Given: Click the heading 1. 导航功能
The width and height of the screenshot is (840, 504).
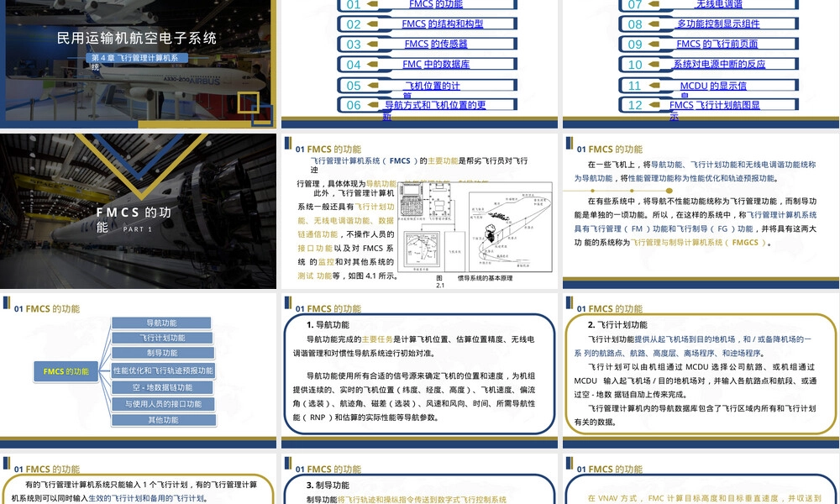Looking at the screenshot, I should click(x=328, y=324).
